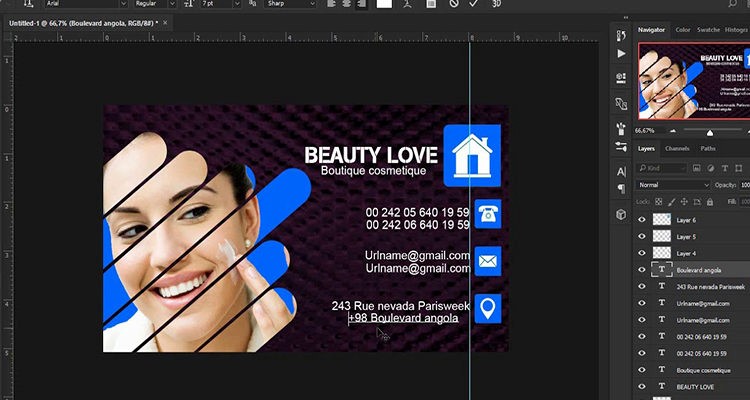Switch to the Paths tab
This screenshot has height=400, width=750.
(x=708, y=148)
